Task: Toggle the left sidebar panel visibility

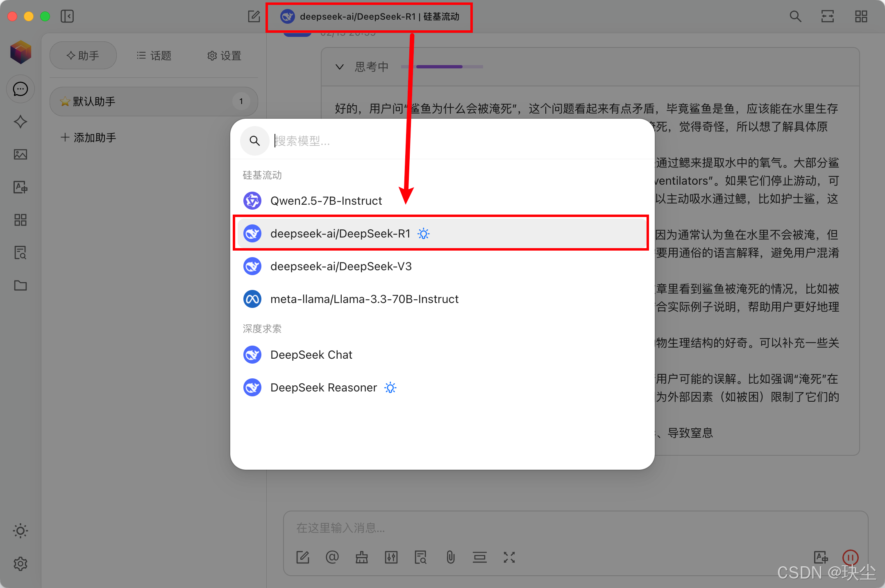Action: click(x=67, y=16)
